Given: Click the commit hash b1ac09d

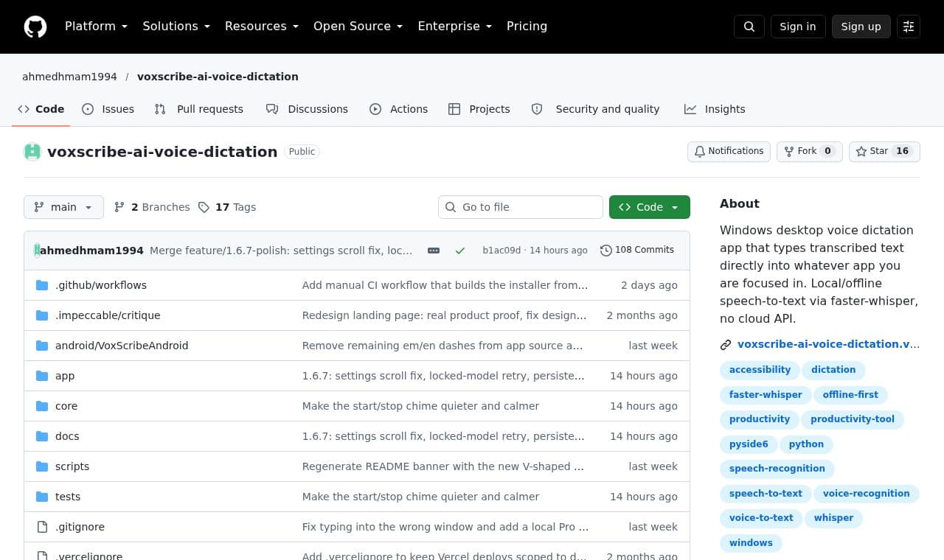Looking at the screenshot, I should coord(502,251).
